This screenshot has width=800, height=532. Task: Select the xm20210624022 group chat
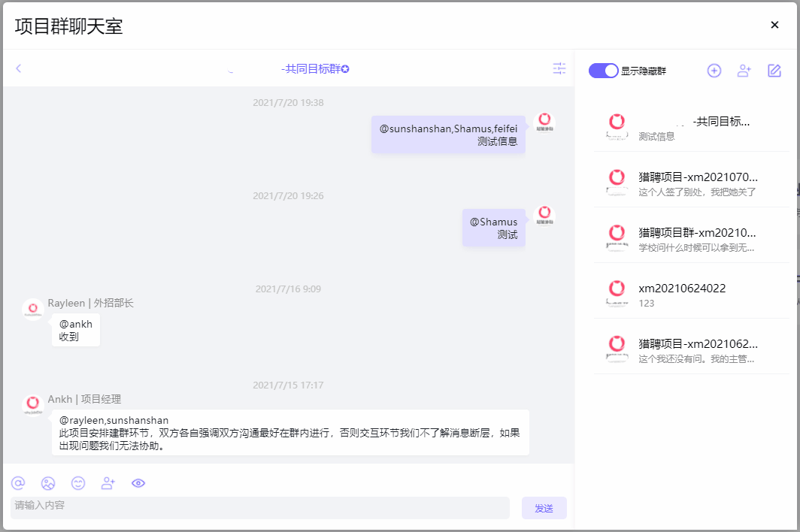click(691, 295)
